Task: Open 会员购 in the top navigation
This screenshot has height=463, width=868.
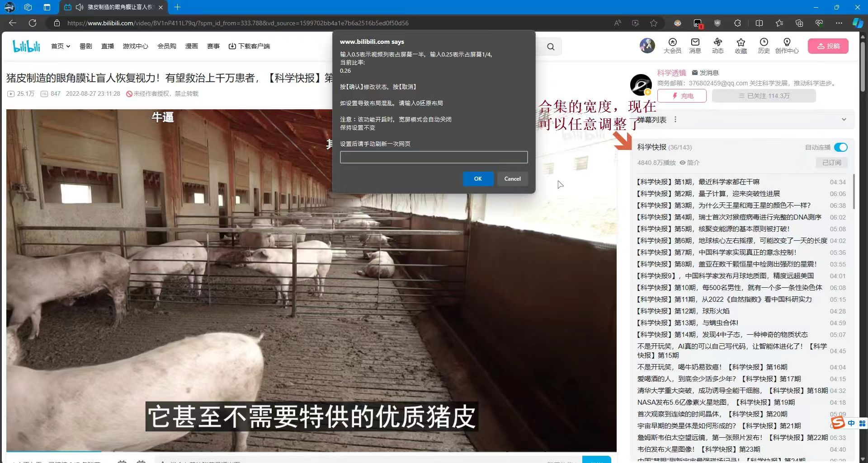Action: pos(167,46)
